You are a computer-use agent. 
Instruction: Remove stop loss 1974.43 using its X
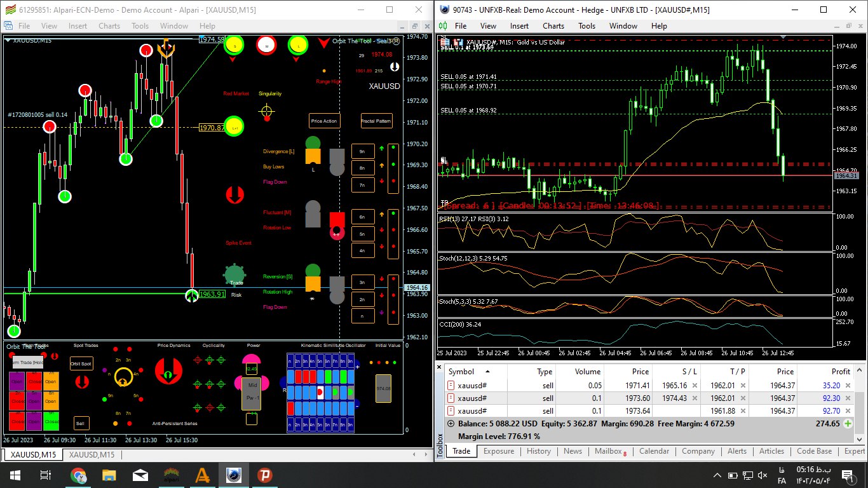pos(695,398)
